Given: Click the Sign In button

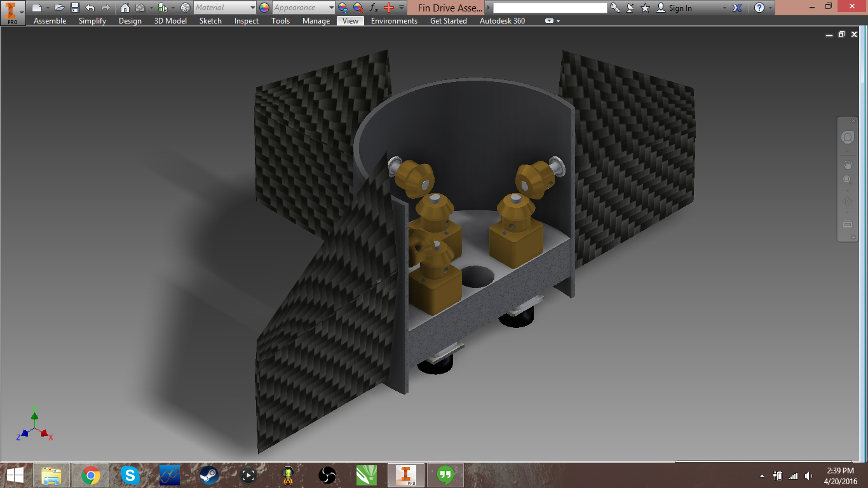Looking at the screenshot, I should (x=674, y=8).
